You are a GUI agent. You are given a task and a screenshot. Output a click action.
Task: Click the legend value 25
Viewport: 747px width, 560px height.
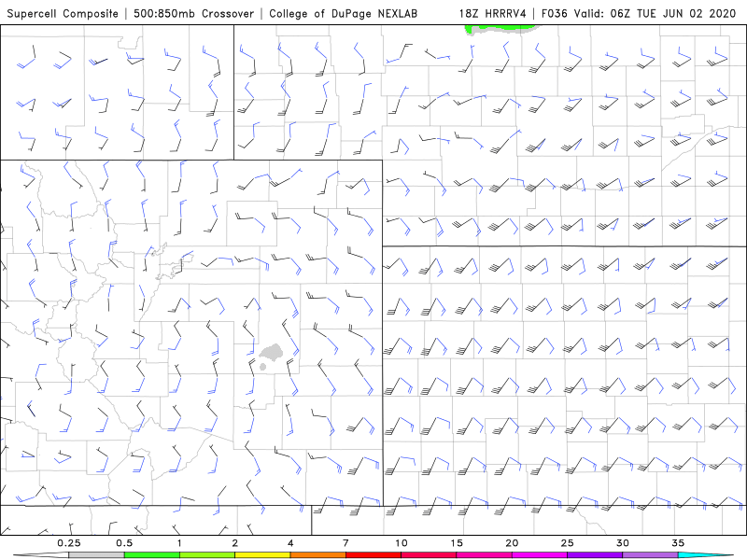pos(567,543)
